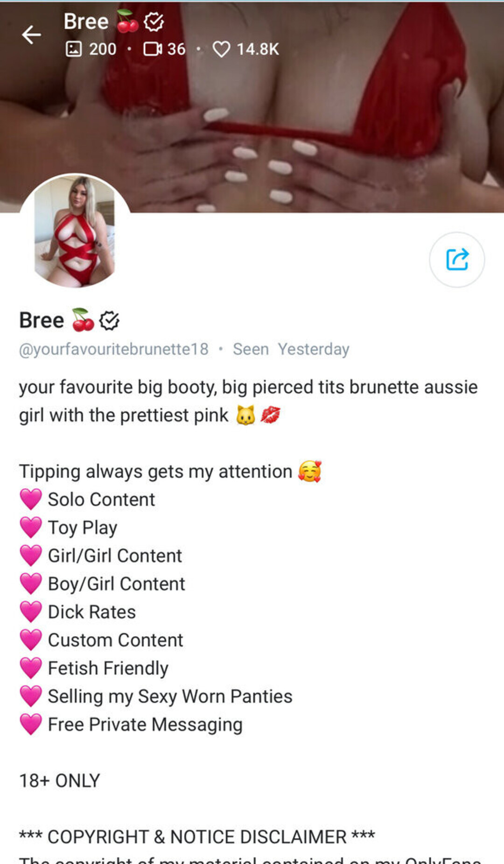
Task: Open the share profile button
Action: [x=457, y=260]
